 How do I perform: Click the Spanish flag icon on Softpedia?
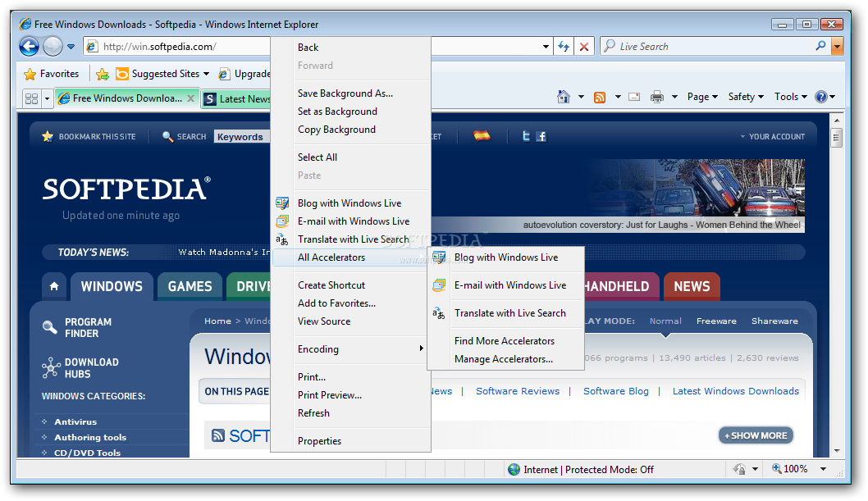482,135
